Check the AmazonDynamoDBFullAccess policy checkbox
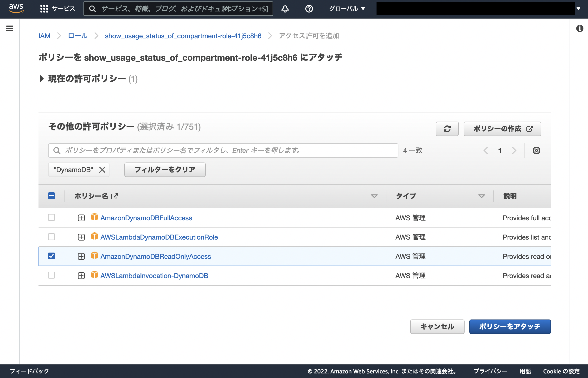 (x=51, y=217)
